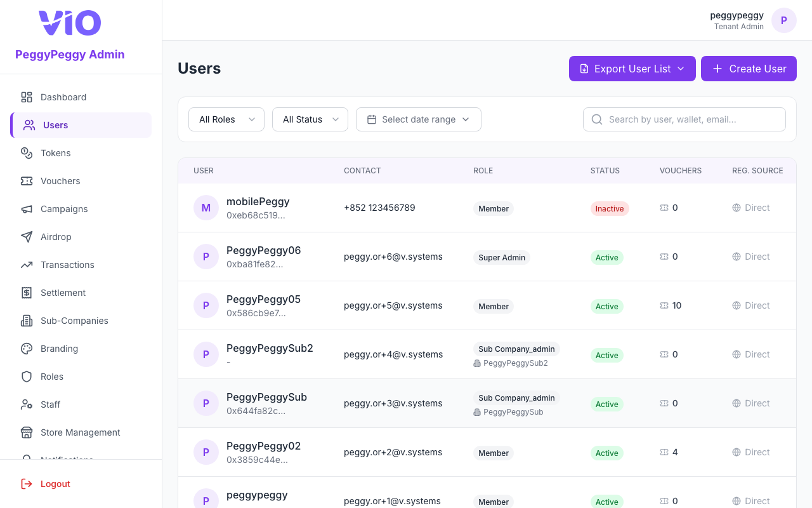
Task: Open user PeggyPeggy02 by name
Action: click(x=263, y=446)
